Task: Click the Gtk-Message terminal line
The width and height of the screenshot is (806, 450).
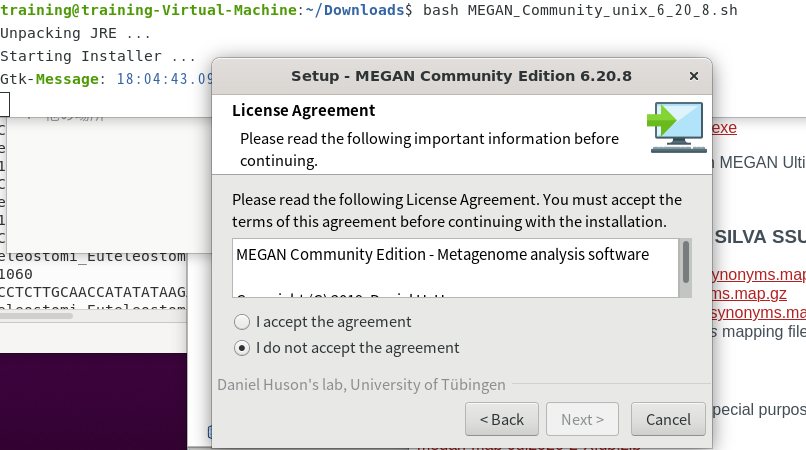Action: pyautogui.click(x=106, y=79)
